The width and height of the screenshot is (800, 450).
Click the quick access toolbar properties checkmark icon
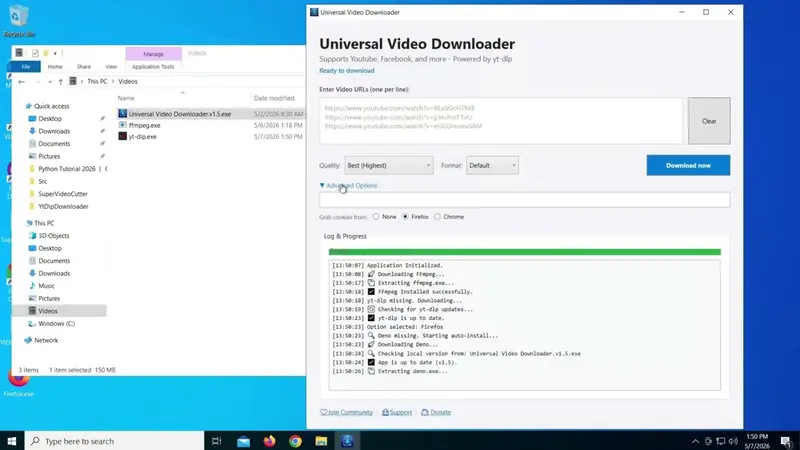click(35, 53)
